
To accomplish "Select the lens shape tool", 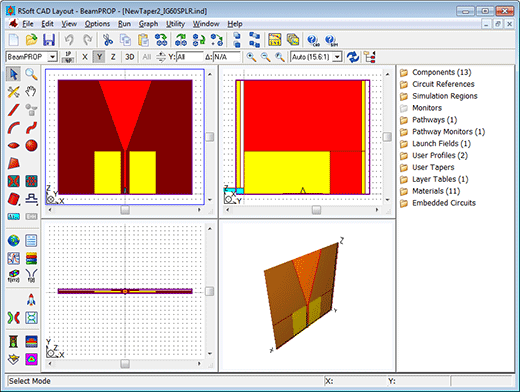I will (13, 146).
